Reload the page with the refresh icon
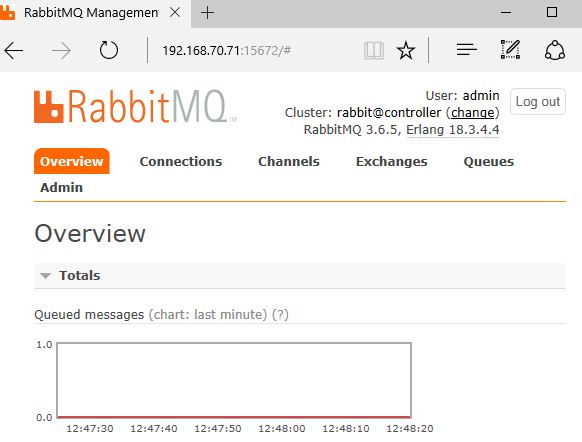The width and height of the screenshot is (582, 442). pos(109,50)
